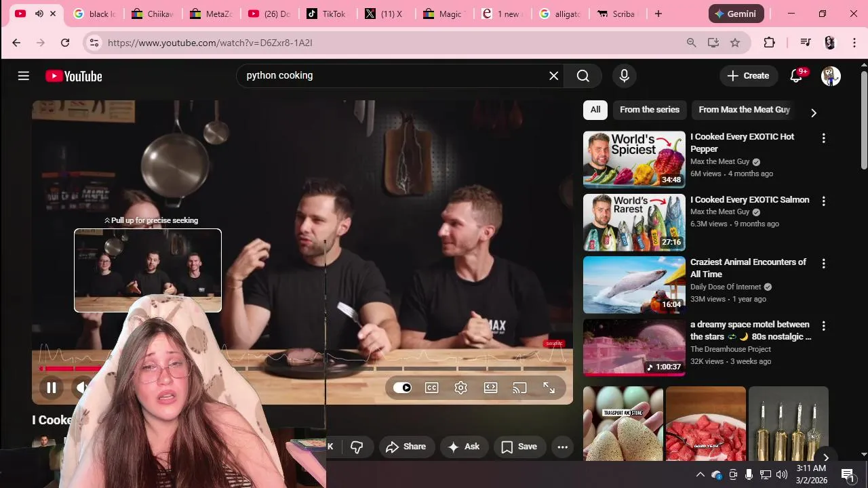868x488 pixels.
Task: Open the Gemini button
Action: point(736,14)
